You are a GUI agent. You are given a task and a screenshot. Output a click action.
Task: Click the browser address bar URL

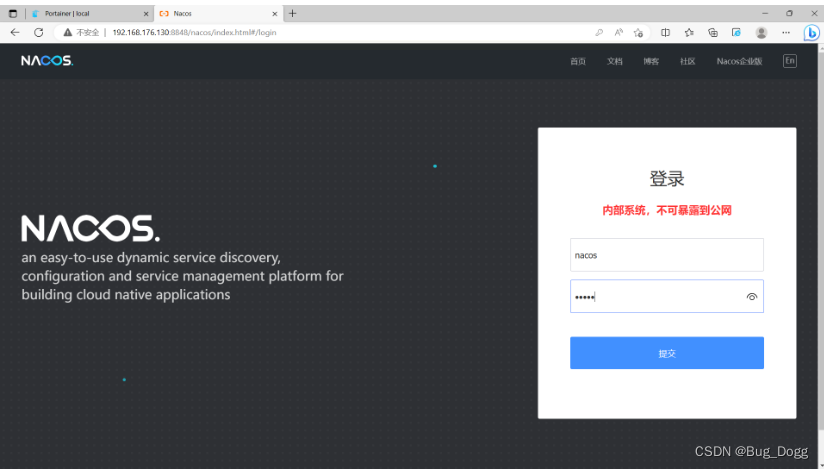(x=194, y=33)
